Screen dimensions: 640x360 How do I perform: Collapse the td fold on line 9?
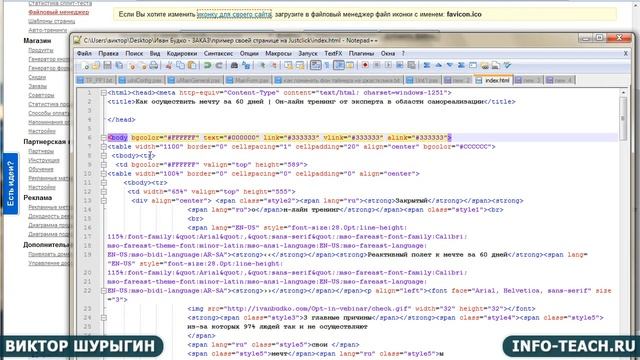click(x=104, y=164)
